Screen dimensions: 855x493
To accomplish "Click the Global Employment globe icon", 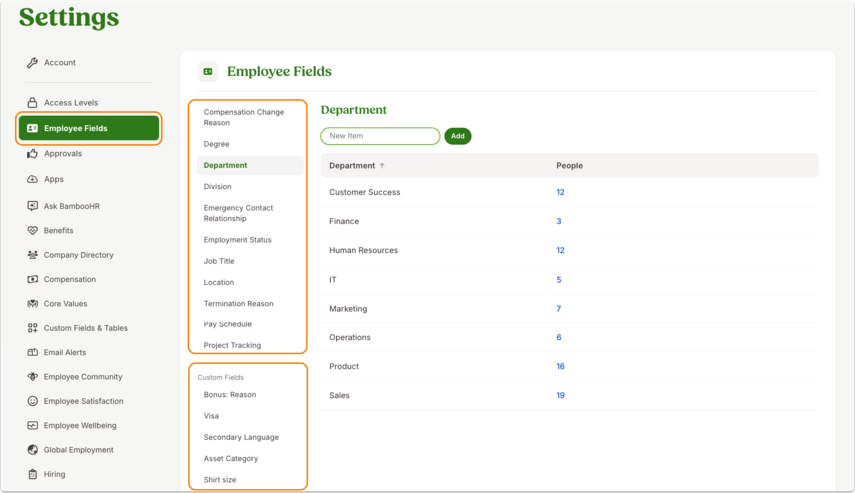I will click(33, 450).
